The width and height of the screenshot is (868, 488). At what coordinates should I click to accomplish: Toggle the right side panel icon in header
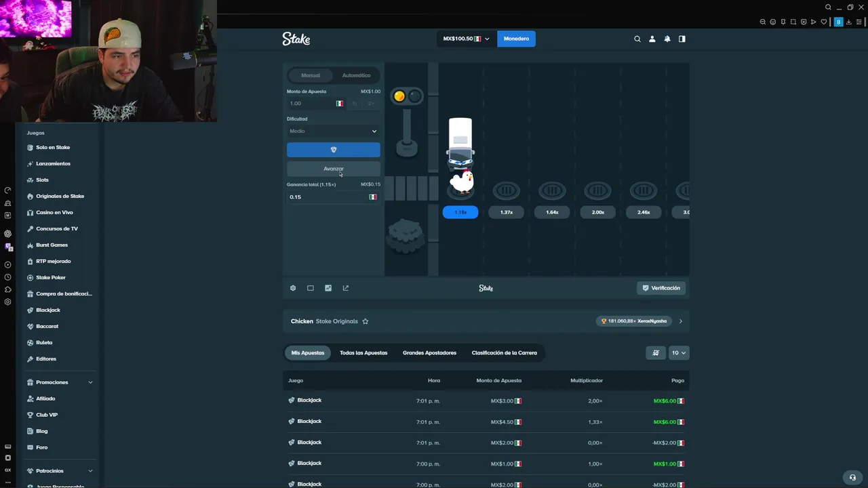tap(682, 39)
